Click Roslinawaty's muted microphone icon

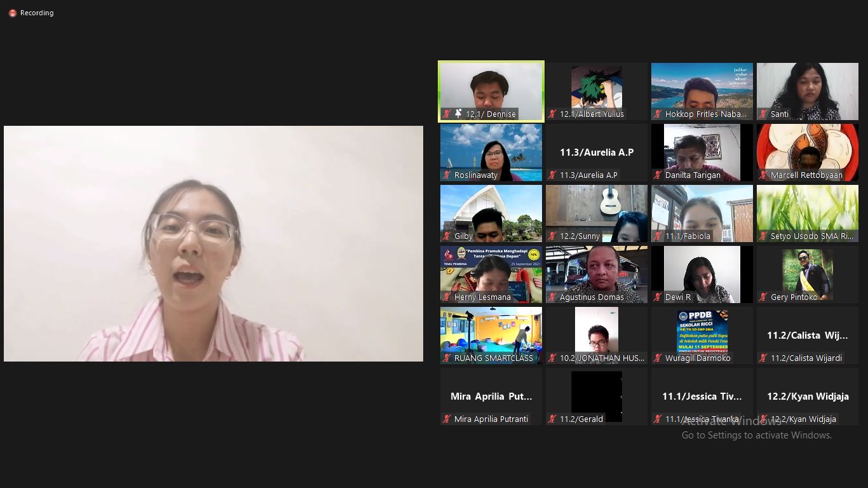click(447, 175)
